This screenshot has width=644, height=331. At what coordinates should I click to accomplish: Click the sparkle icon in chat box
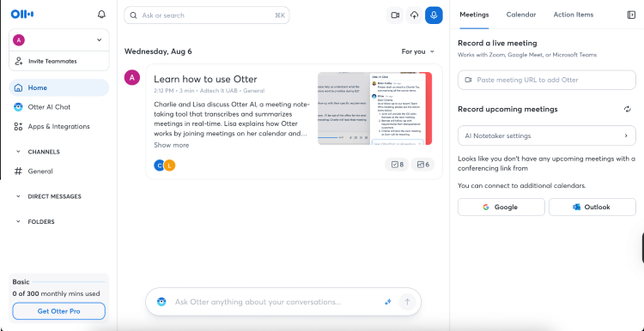388,302
